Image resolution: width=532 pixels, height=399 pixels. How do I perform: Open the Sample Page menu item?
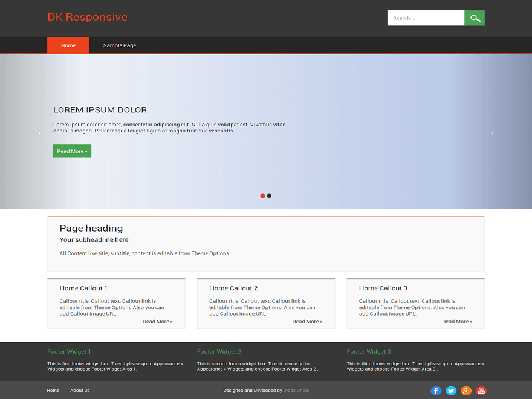(119, 45)
